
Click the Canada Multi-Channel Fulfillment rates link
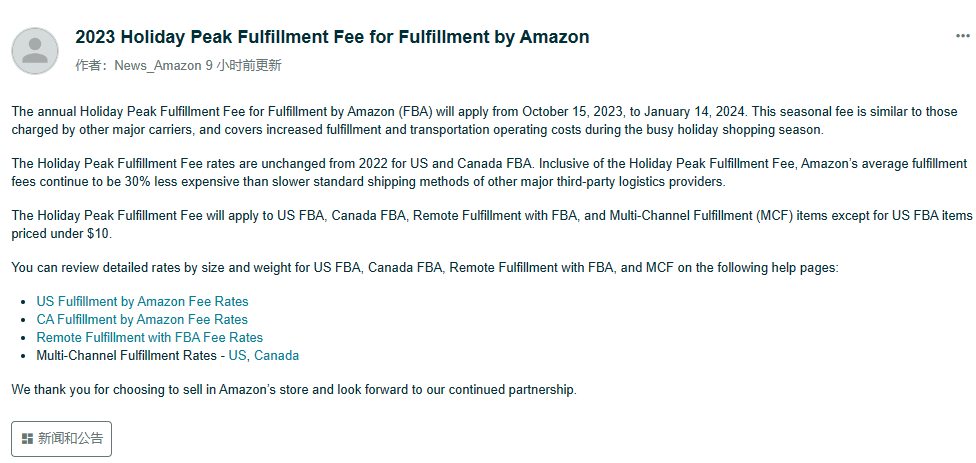[277, 355]
